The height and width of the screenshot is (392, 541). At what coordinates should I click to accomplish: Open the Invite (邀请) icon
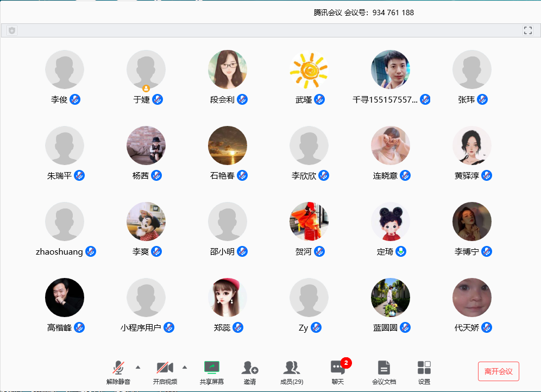click(250, 368)
